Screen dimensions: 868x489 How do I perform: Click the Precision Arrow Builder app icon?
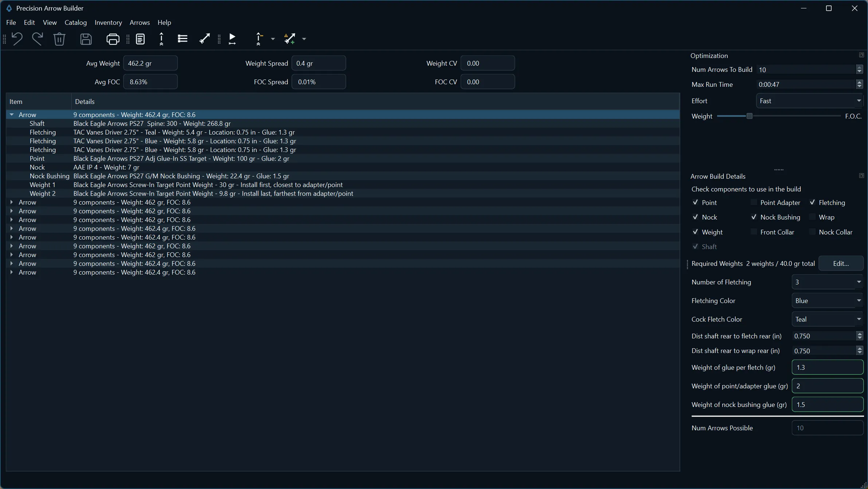9,8
